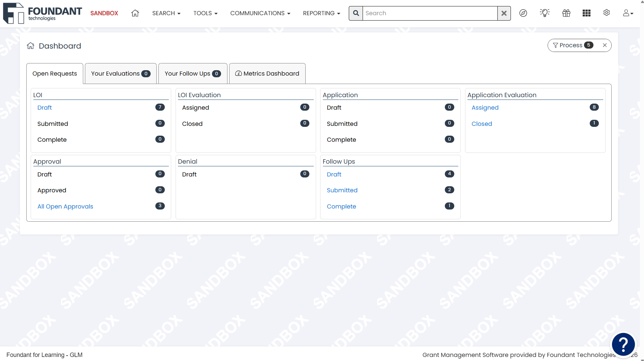Open the help question mark bubble
This screenshot has height=361, width=644.
623,344
